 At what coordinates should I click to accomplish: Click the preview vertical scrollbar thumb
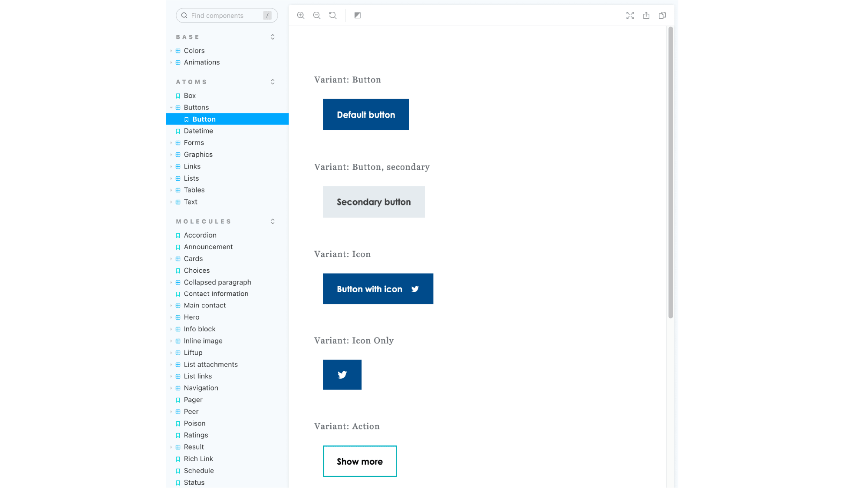pyautogui.click(x=671, y=173)
